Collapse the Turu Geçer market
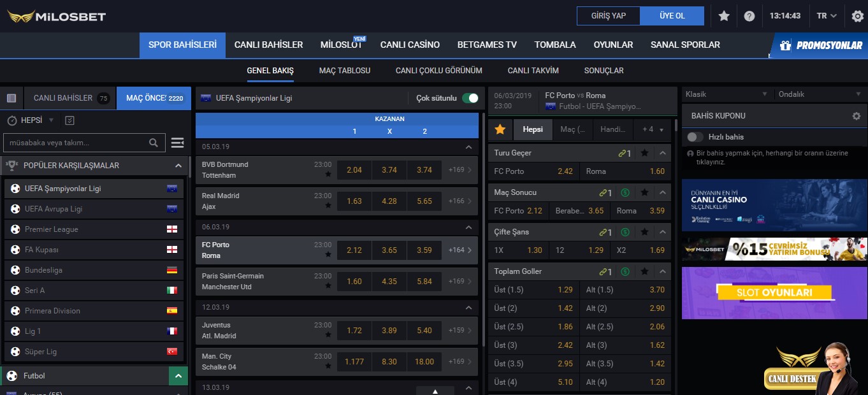 tap(663, 153)
